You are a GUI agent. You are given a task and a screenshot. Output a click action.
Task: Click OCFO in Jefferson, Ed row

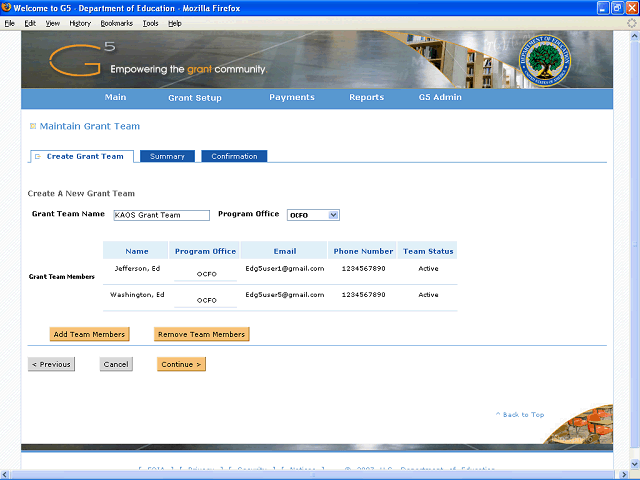(207, 274)
